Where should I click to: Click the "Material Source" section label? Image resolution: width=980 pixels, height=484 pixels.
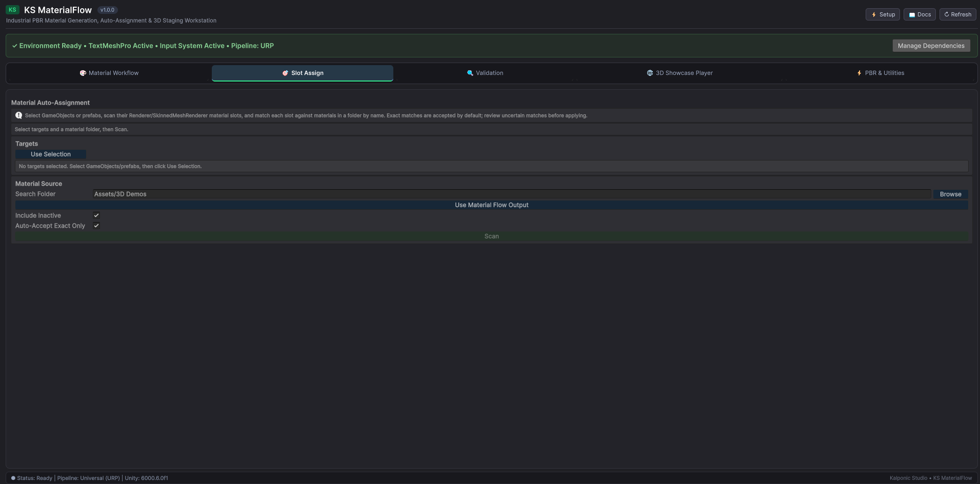[38, 184]
